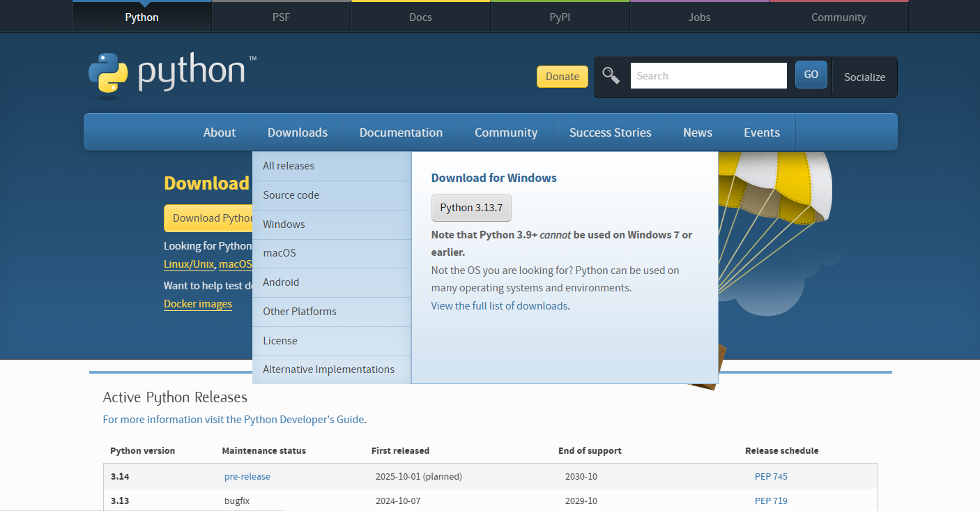Image resolution: width=980 pixels, height=511 pixels.
Task: Switch to the Docs top tab
Action: [x=420, y=17]
